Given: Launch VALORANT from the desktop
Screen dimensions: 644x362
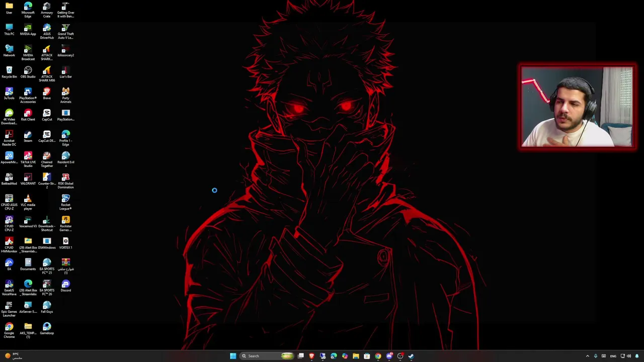Looking at the screenshot, I should click(x=28, y=179).
